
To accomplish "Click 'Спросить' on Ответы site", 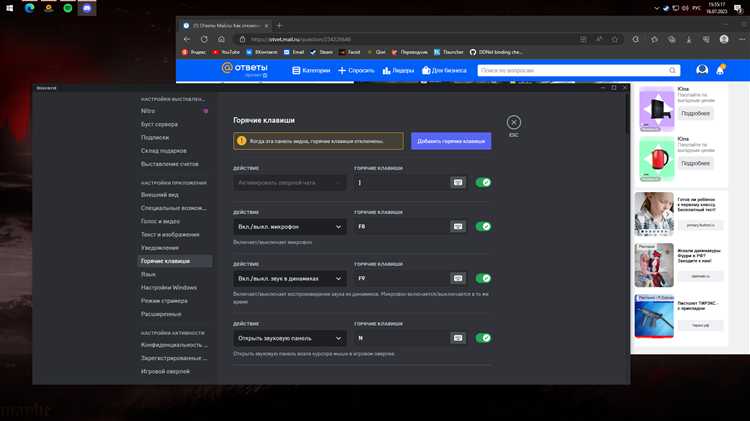I will coord(356,70).
